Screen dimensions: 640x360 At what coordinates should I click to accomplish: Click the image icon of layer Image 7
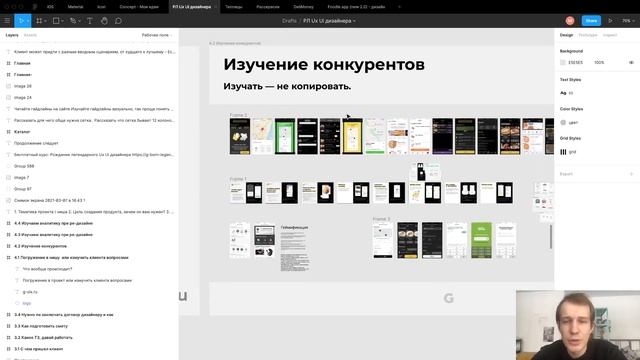click(8, 178)
